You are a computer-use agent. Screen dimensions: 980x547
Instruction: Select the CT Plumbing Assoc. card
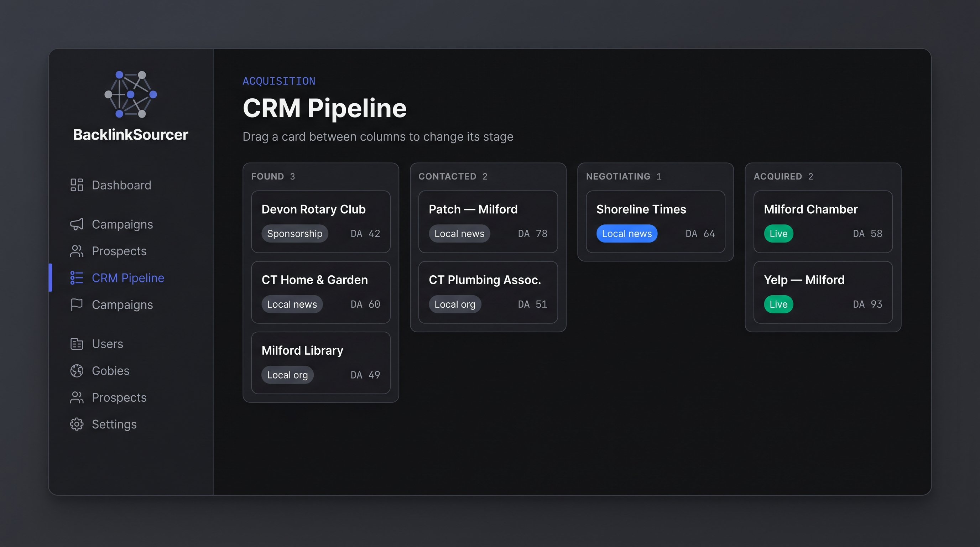[x=488, y=292]
